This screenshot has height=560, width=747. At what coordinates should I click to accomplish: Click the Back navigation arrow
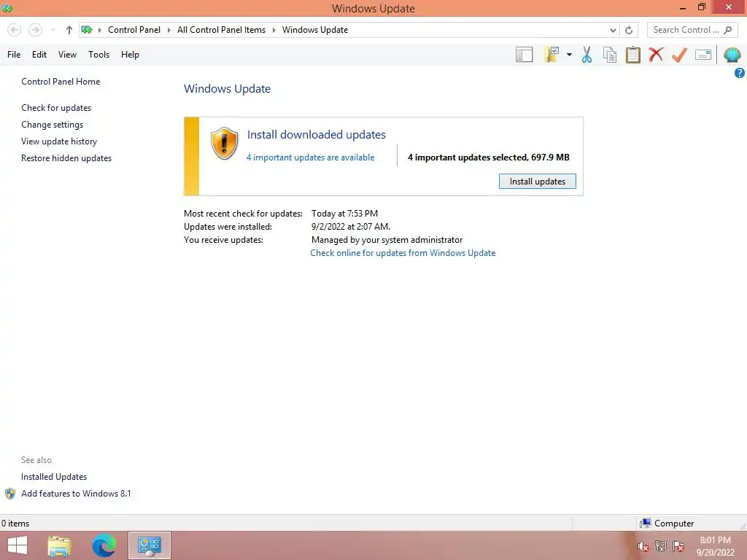[15, 30]
